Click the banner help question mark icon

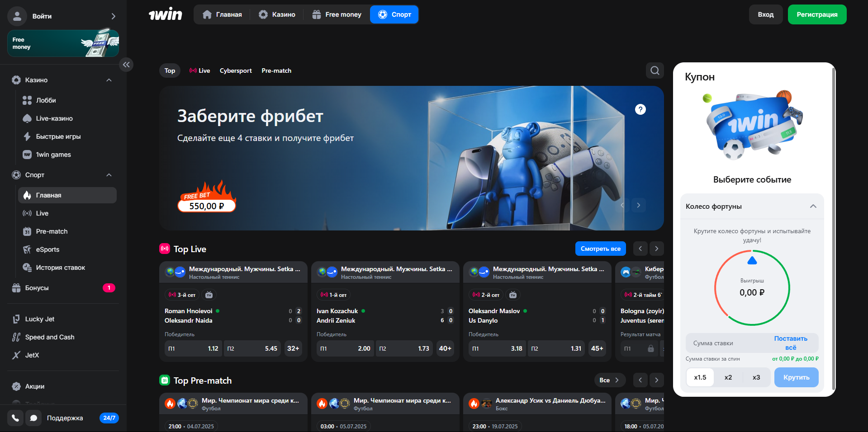click(640, 109)
